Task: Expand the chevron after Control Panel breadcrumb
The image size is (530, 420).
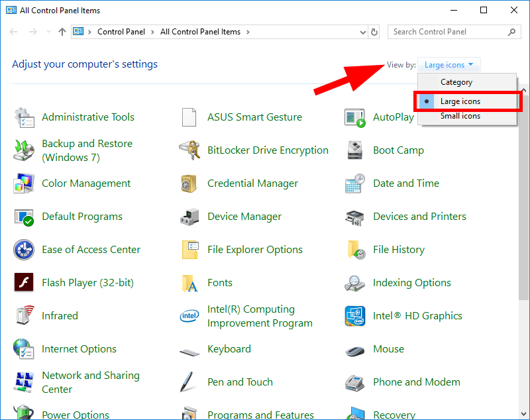Action: (x=153, y=32)
